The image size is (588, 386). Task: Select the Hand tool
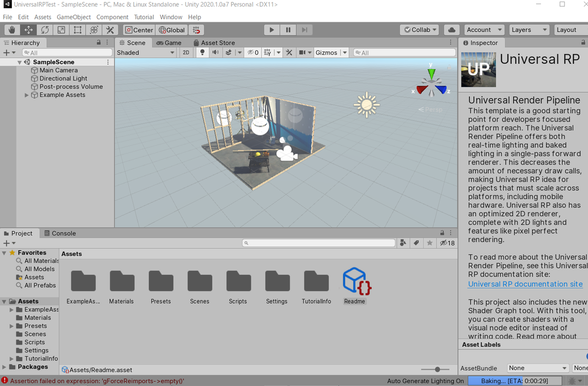coord(12,30)
